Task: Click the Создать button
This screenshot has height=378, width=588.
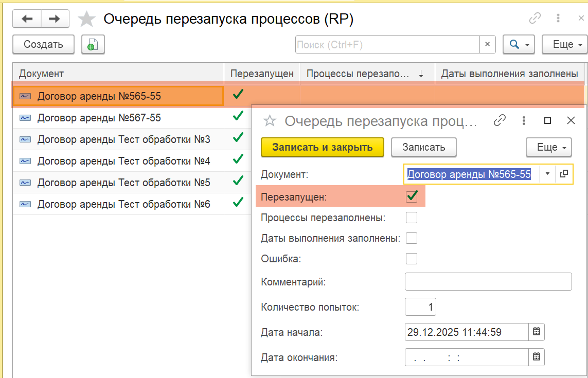Action: [43, 45]
